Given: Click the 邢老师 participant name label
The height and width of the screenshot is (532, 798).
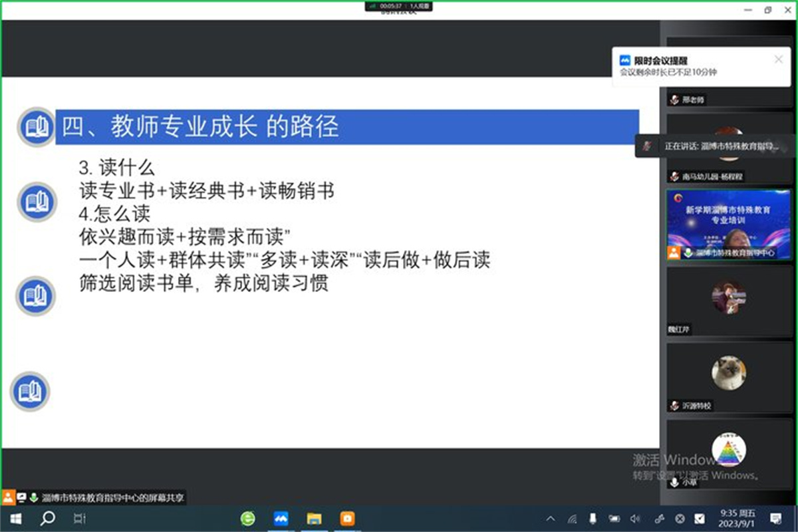Looking at the screenshot, I should [693, 100].
